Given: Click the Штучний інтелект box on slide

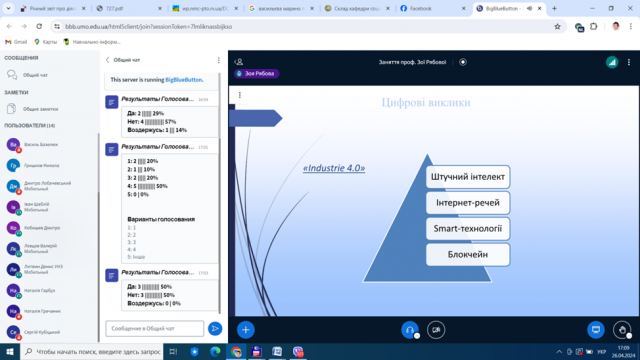Looking at the screenshot, I should pyautogui.click(x=468, y=177).
